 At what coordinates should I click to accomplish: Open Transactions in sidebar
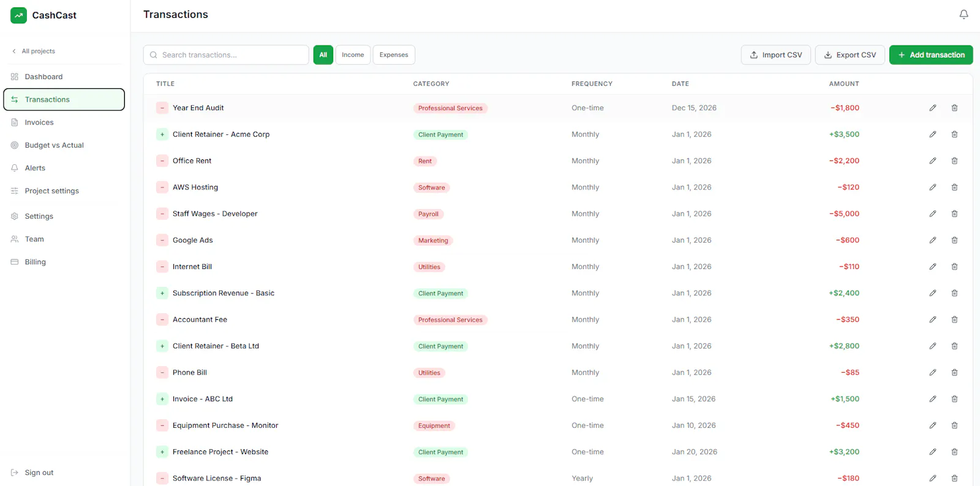[64, 99]
